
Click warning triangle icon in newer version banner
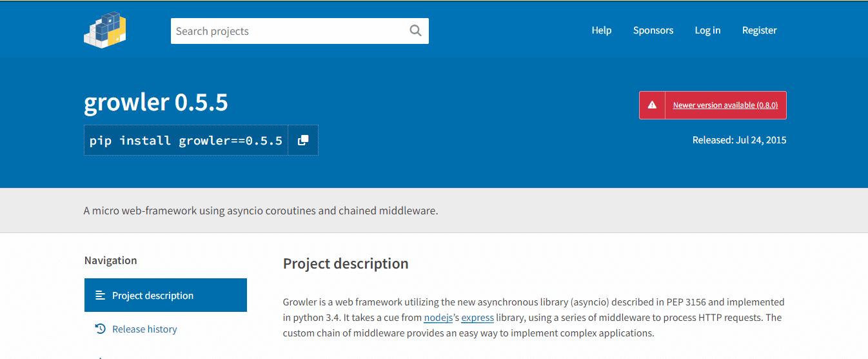click(x=652, y=105)
